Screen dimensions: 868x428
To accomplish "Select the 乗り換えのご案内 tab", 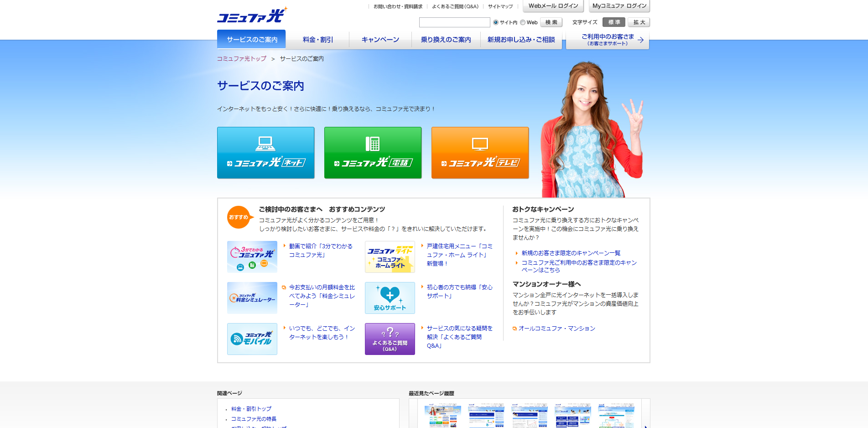I will [446, 40].
